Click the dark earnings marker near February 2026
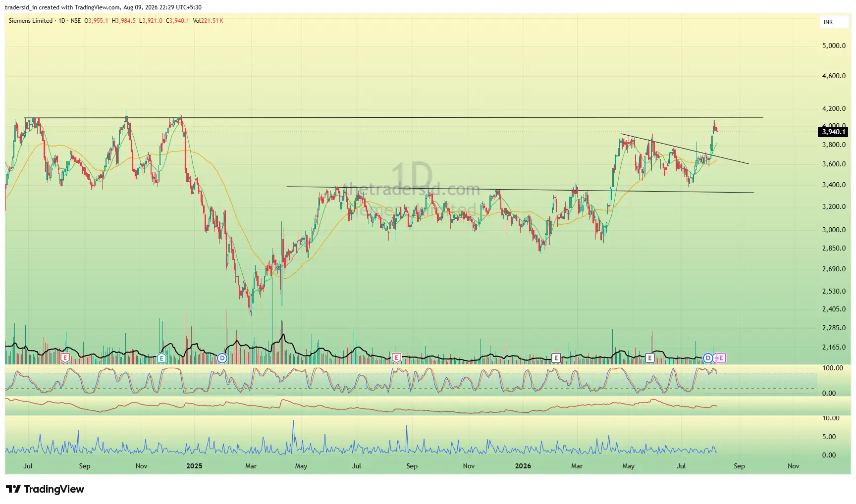The height and width of the screenshot is (504, 856). click(556, 357)
